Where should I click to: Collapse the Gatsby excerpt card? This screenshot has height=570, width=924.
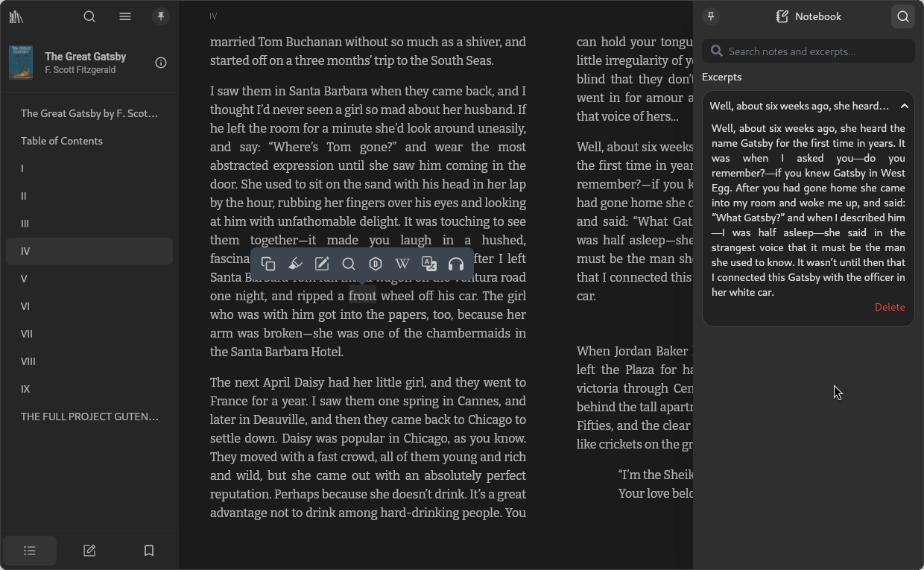pos(904,106)
